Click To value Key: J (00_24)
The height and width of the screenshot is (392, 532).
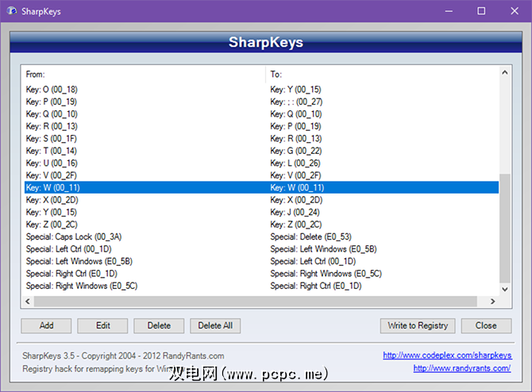click(295, 212)
